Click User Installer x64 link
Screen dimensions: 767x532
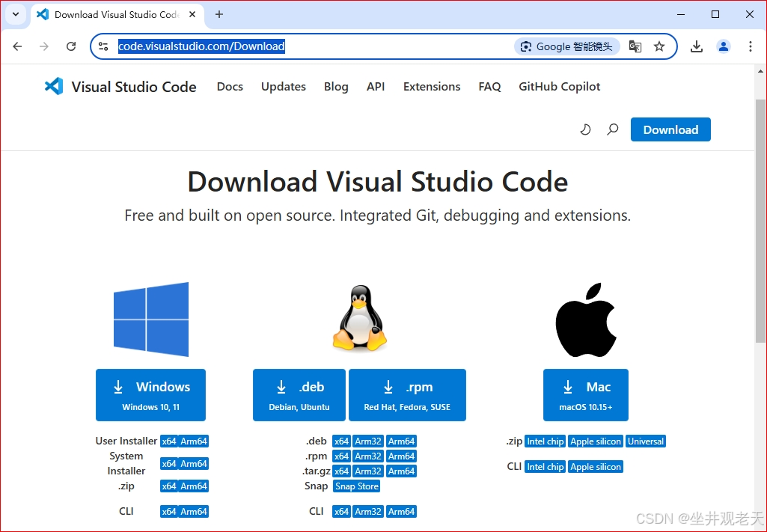click(169, 441)
